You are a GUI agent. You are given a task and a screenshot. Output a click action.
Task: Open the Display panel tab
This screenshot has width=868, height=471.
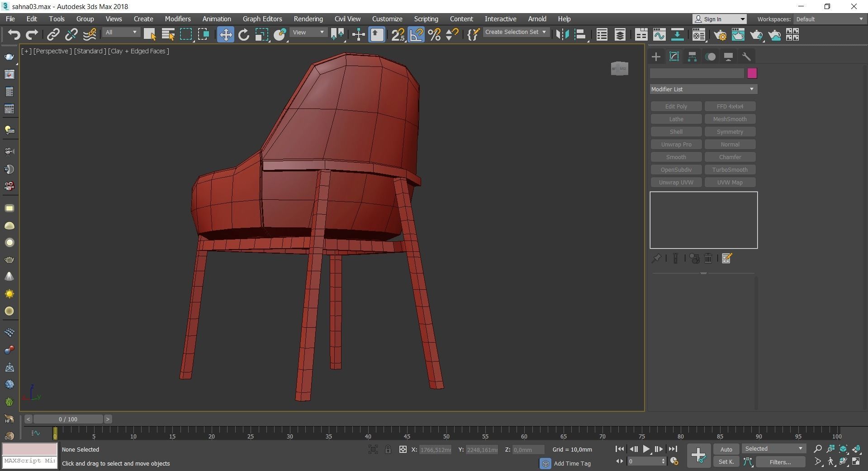pos(728,57)
